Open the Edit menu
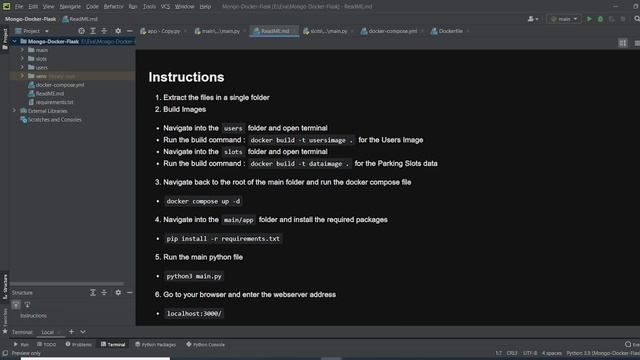This screenshot has height=360, width=640. [33, 7]
